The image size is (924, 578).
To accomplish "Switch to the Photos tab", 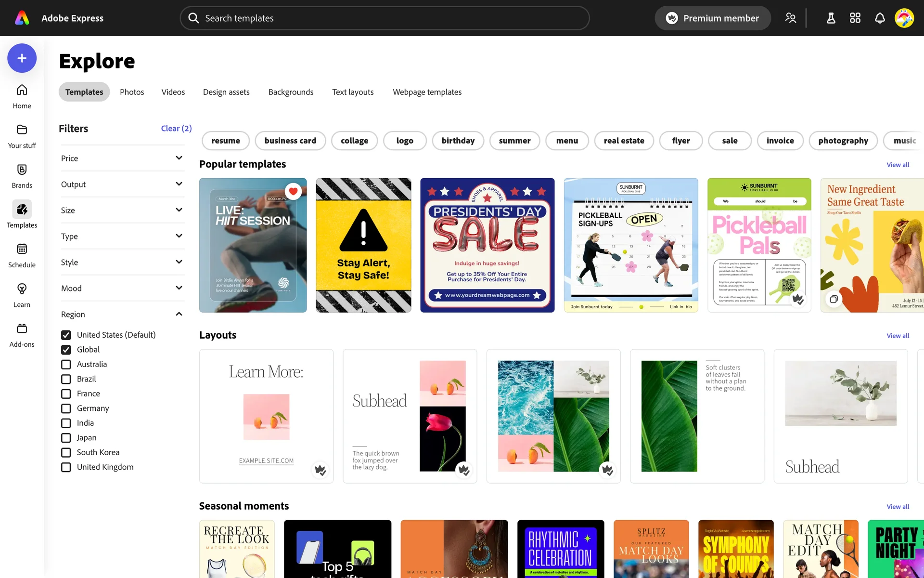I will point(132,92).
